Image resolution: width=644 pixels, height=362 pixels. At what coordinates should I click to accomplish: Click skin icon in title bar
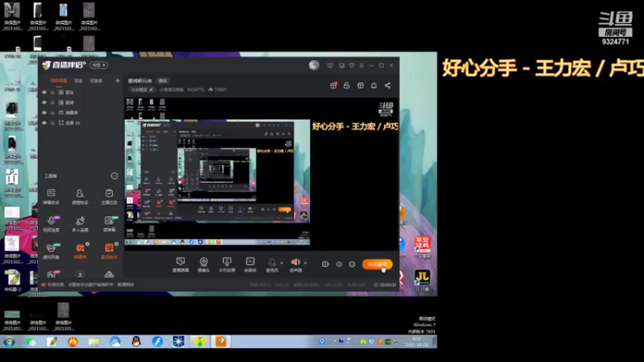coord(352,65)
